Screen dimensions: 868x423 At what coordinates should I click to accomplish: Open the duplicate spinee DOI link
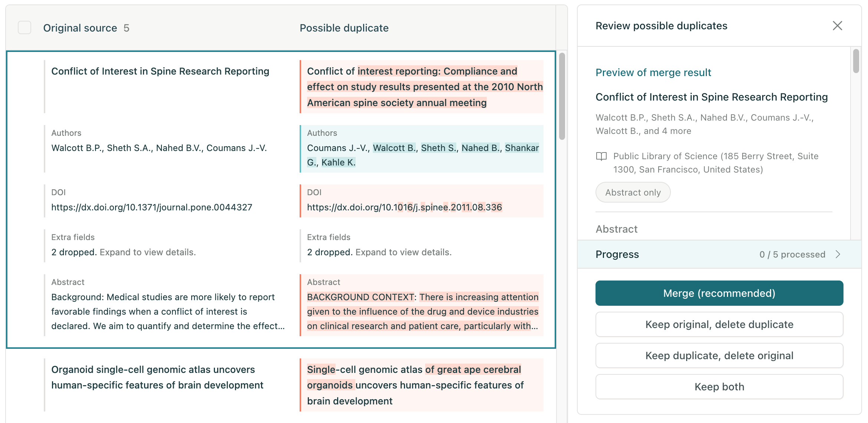pos(404,207)
